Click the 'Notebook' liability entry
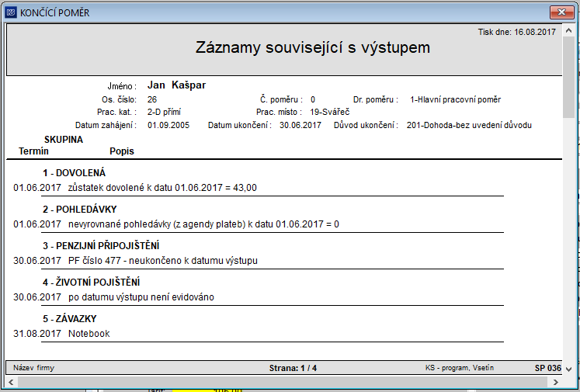The image size is (580, 392). tap(89, 334)
